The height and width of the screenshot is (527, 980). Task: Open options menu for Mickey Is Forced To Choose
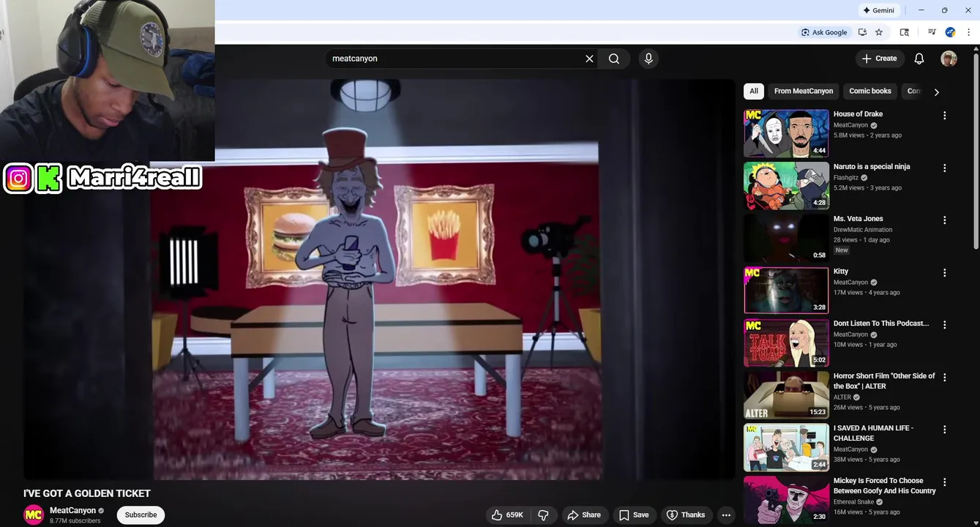pyautogui.click(x=944, y=482)
